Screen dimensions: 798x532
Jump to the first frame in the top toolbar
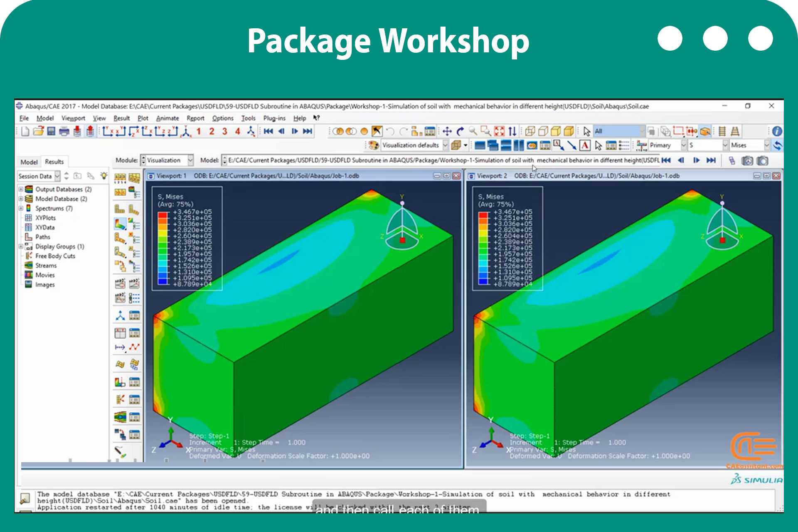click(268, 131)
